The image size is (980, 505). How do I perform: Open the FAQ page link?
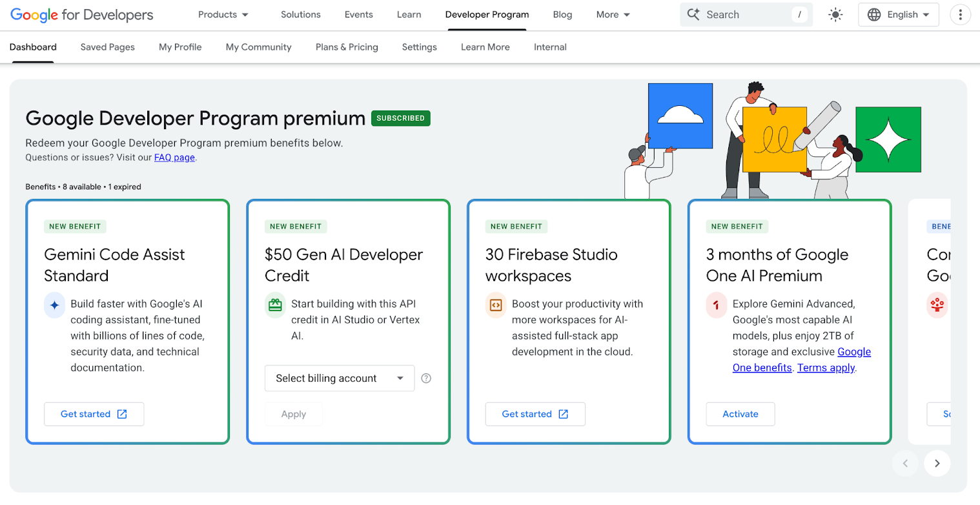(174, 157)
